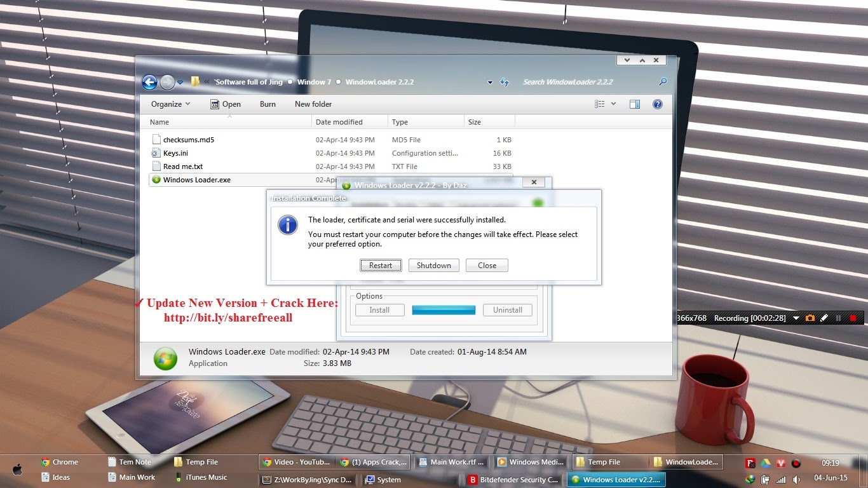Choose Shutdown in the Installation Complete dialog

click(x=434, y=266)
